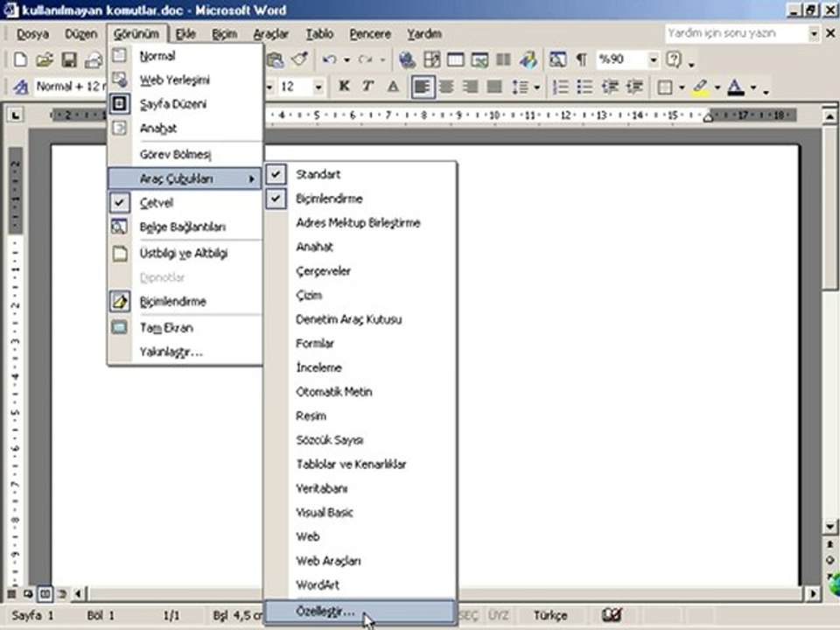Click the bulleted list icon
The height and width of the screenshot is (630, 840).
click(584, 87)
